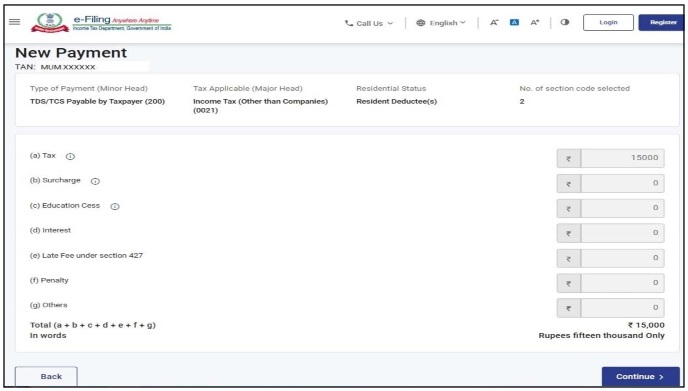Toggle the high contrast mode icon
Image resolution: width=688 pixels, height=391 pixels.
565,22
